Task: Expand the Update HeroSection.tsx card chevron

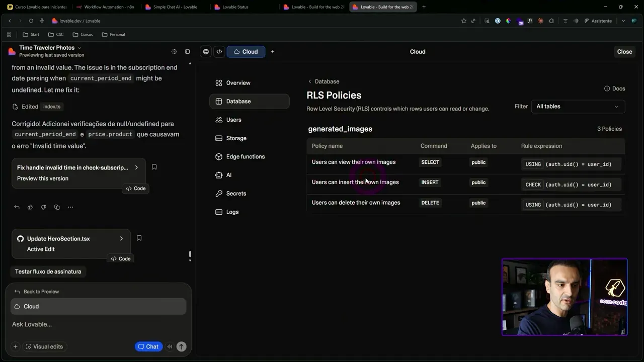Action: tap(121, 239)
